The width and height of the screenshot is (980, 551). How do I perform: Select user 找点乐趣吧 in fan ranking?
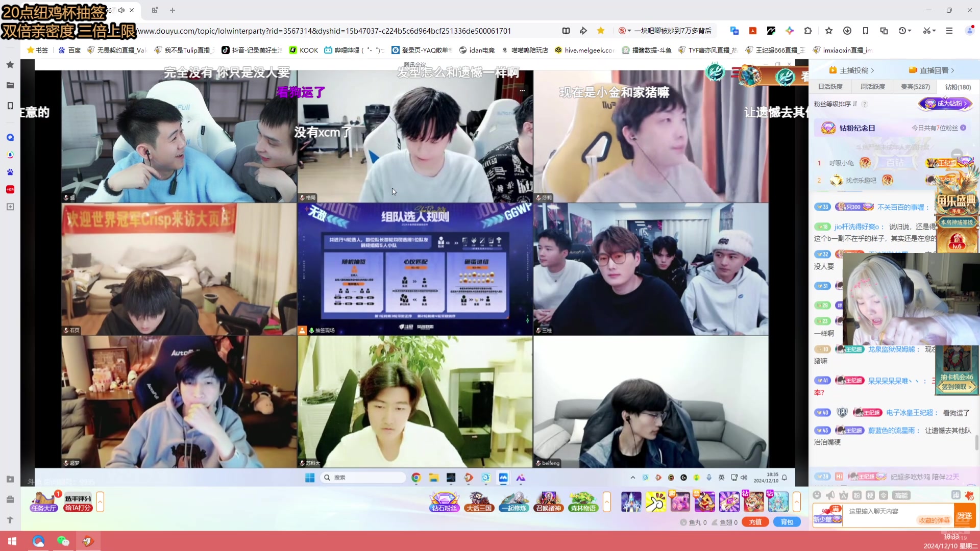point(861,181)
